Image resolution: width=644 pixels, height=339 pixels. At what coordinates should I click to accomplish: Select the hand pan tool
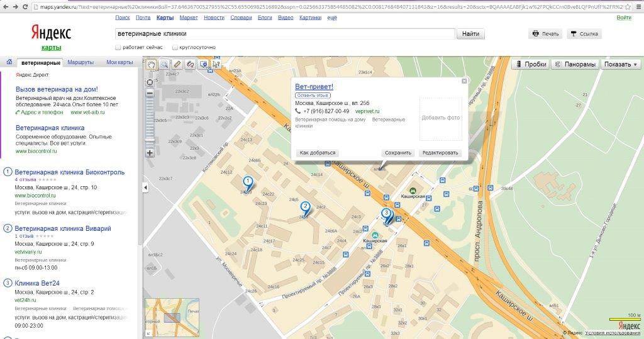[x=152, y=64]
